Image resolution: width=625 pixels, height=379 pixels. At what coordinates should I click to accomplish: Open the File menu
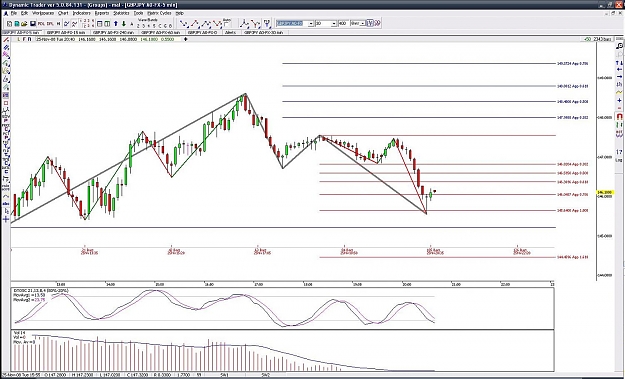click(x=14, y=13)
